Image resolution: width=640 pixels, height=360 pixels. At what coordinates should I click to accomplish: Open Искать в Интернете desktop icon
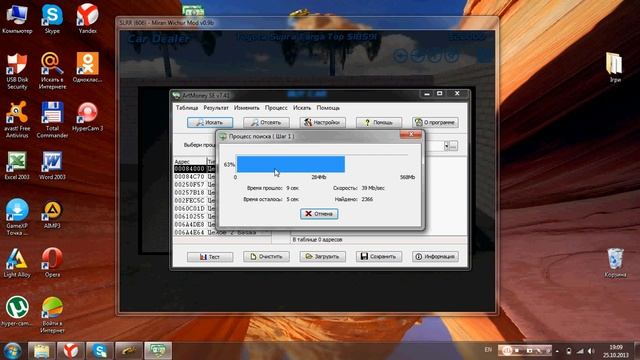click(52, 71)
